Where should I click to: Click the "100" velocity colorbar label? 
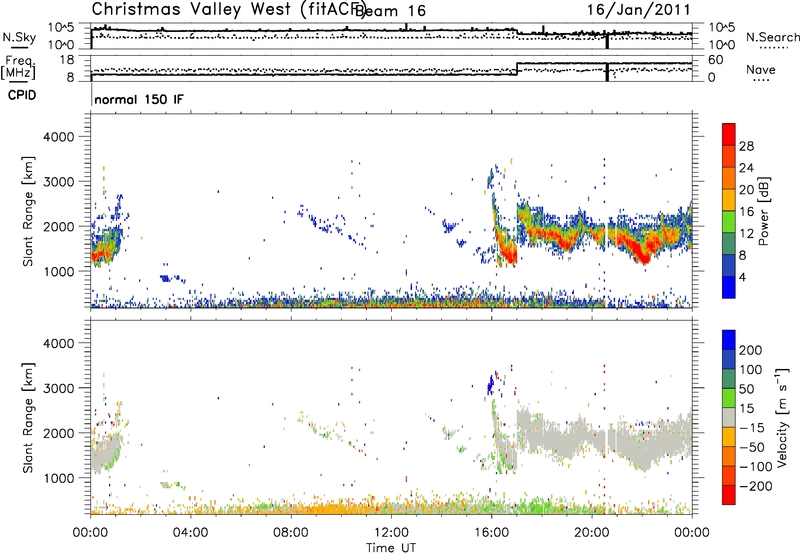pyautogui.click(x=751, y=370)
